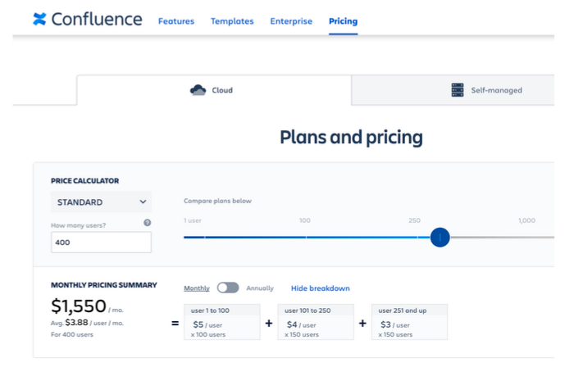This screenshot has width=588, height=385.
Task: Click the server icon on Self-managed tab
Action: [x=457, y=90]
